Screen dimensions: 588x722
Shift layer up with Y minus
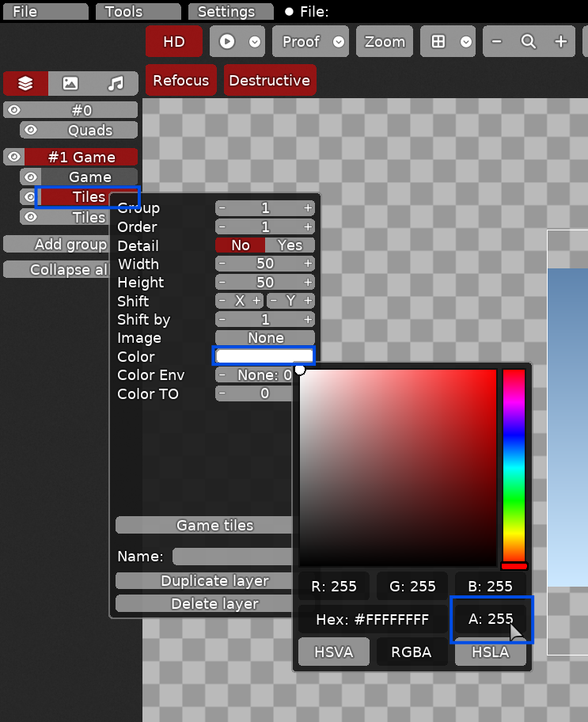point(274,301)
